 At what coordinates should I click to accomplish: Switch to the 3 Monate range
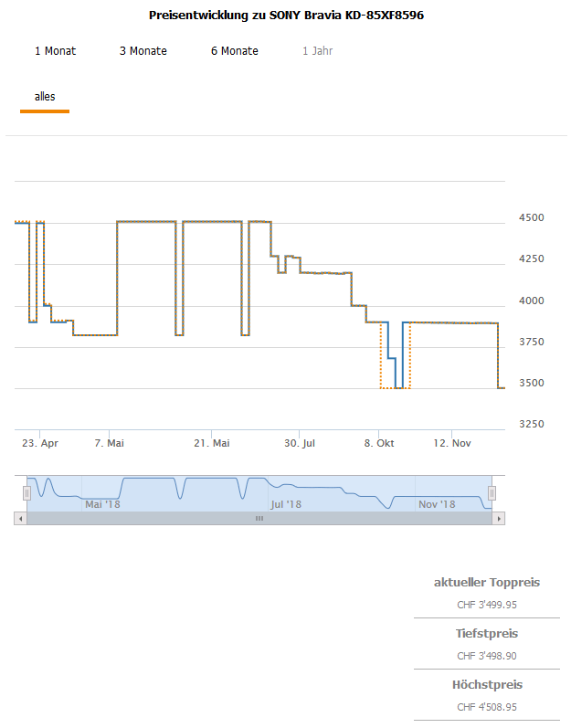click(143, 51)
